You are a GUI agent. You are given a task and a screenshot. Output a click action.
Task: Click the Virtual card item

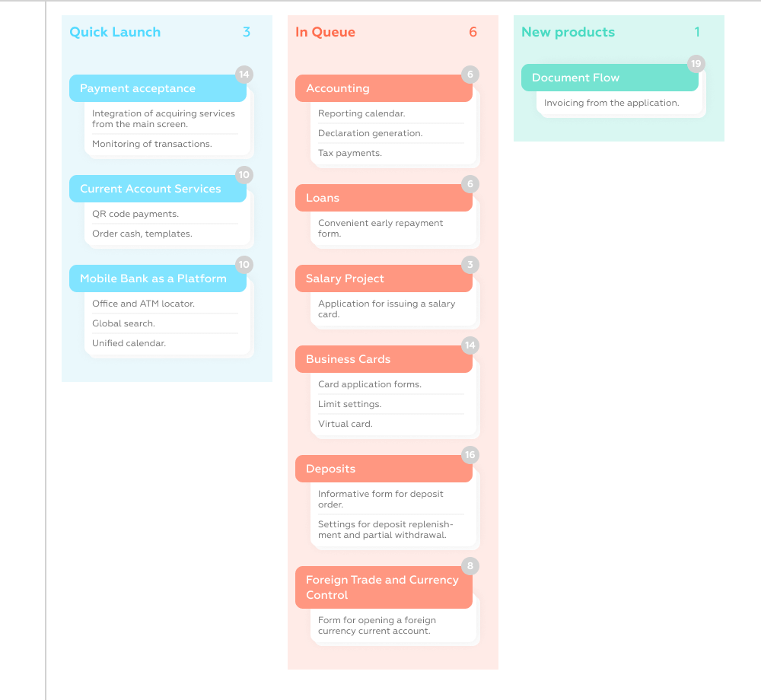(x=345, y=424)
